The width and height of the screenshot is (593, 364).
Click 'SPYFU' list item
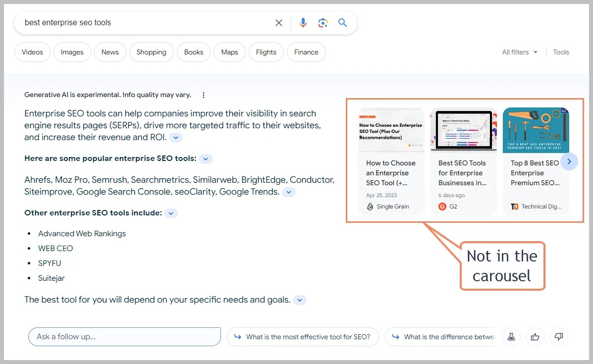(49, 263)
